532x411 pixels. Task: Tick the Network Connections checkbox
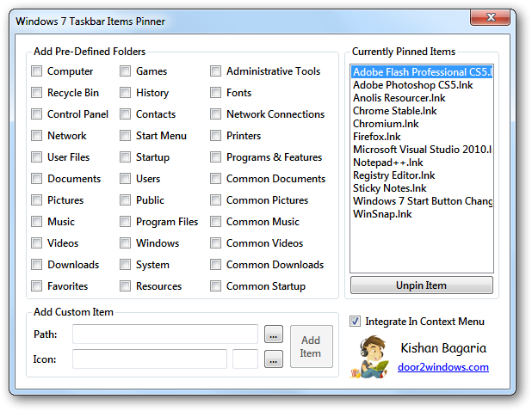pyautogui.click(x=215, y=114)
